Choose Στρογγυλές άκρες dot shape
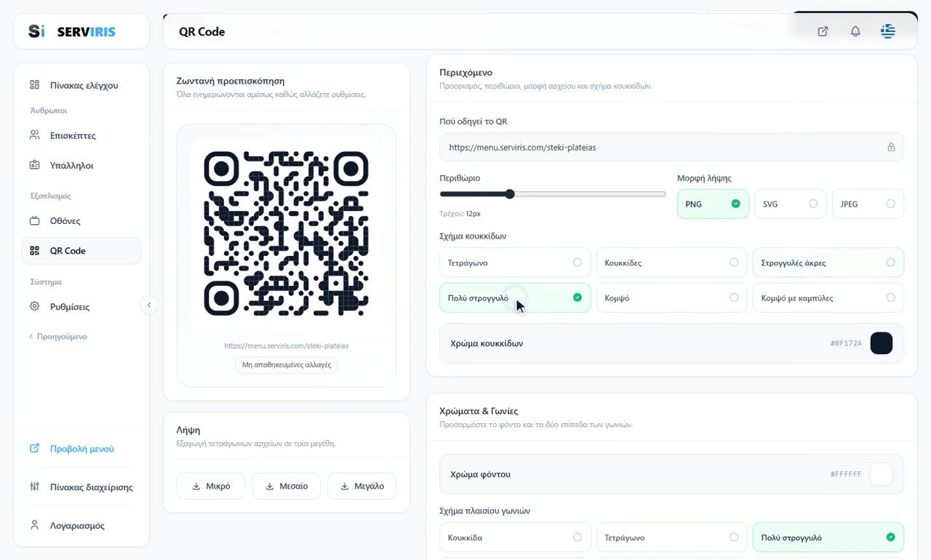 (x=828, y=263)
